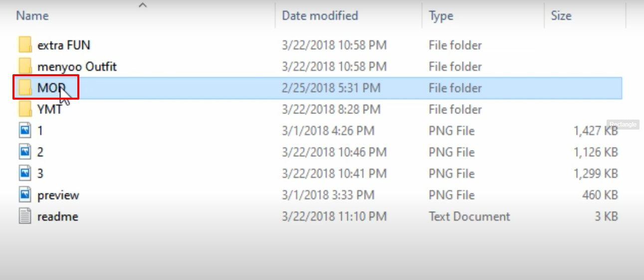Sort by the Type column header

(x=441, y=15)
